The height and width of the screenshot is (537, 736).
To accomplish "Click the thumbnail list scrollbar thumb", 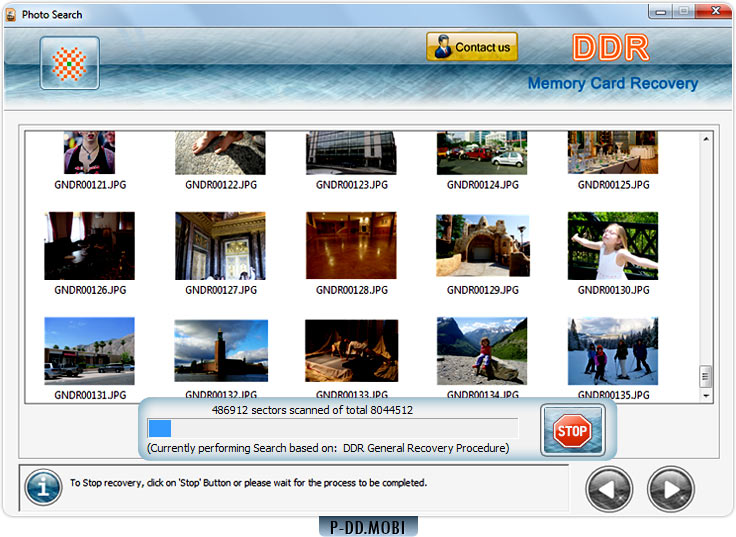I will [705, 376].
